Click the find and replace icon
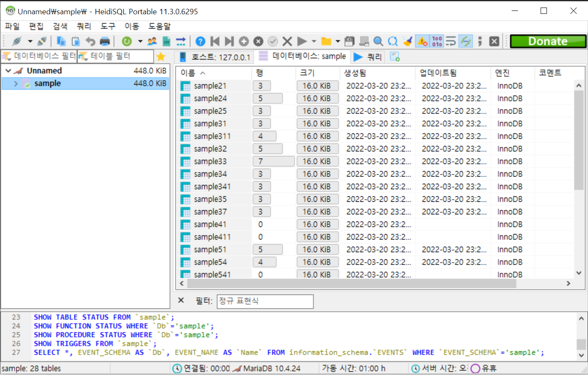 tap(393, 41)
